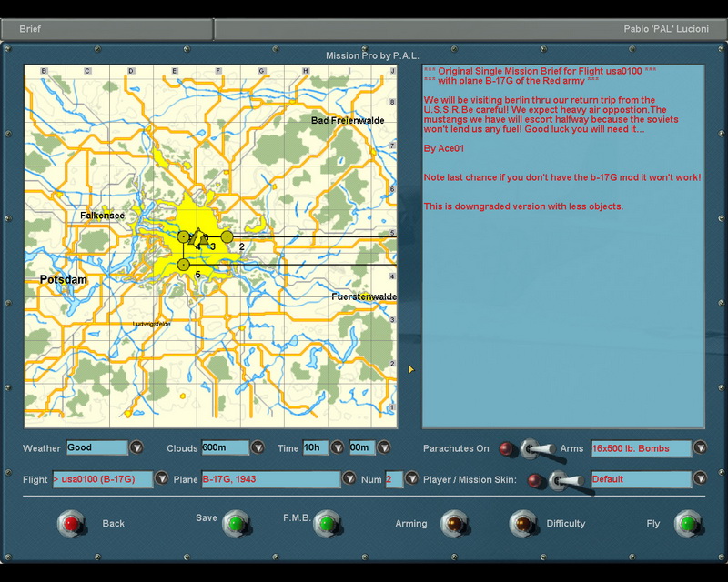Click the skin field showing Default
Screen dimensions: 728x582
(642, 479)
